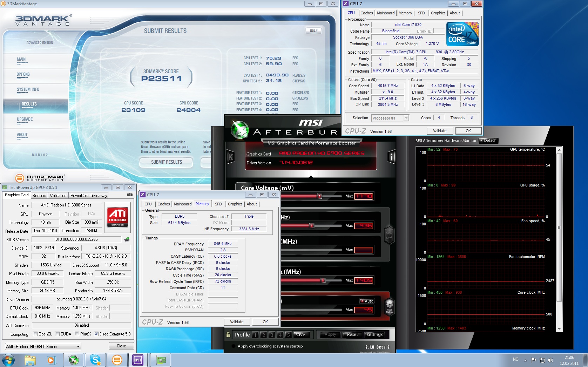Select SYSTEM INFO in the 3DMark Vantage sidebar
Viewport: 588px width, 367px height.
point(28,89)
